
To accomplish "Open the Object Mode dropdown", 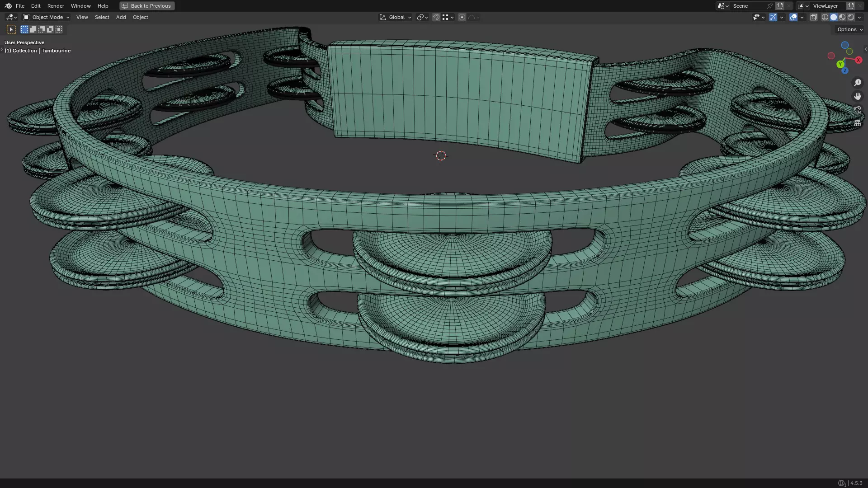I will [x=47, y=17].
